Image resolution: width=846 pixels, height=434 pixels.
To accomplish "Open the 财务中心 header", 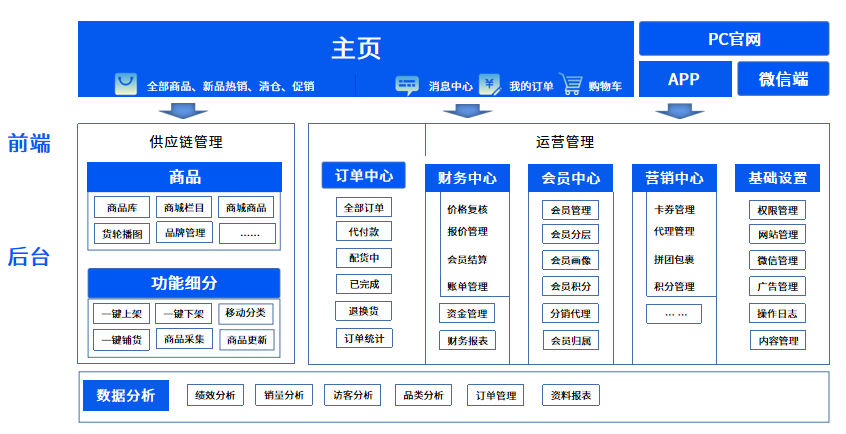I will tap(467, 178).
